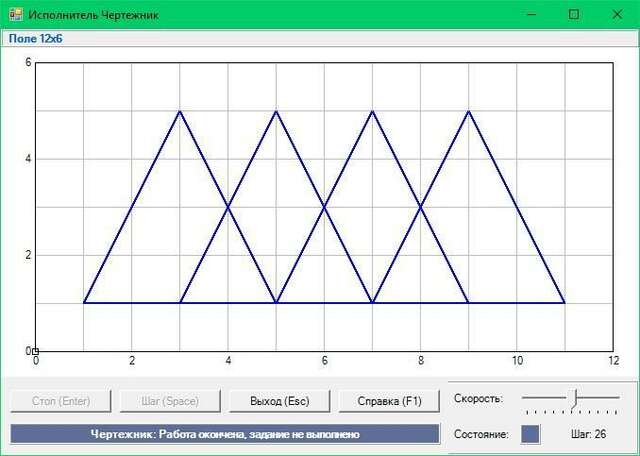Click the Состояние label
Screen dimensions: 640x456
click(x=481, y=434)
